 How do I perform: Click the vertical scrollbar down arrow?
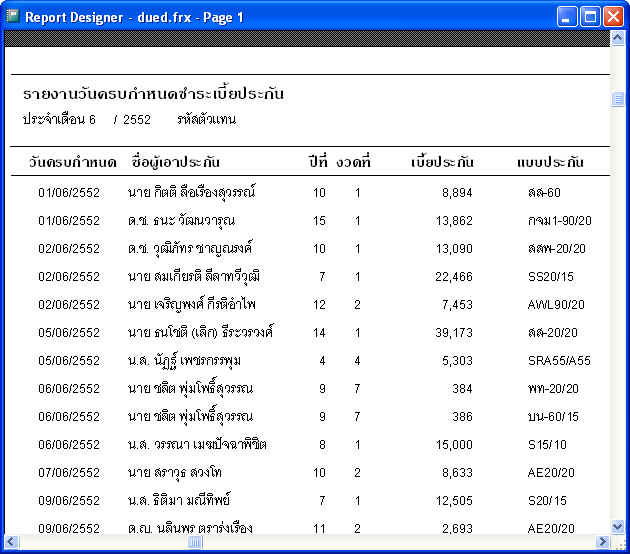tap(618, 526)
